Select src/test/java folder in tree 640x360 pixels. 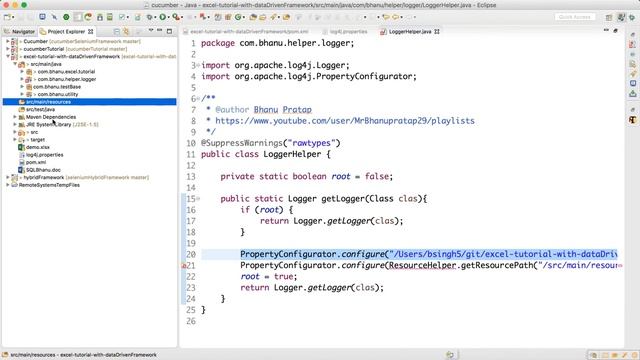40,109
